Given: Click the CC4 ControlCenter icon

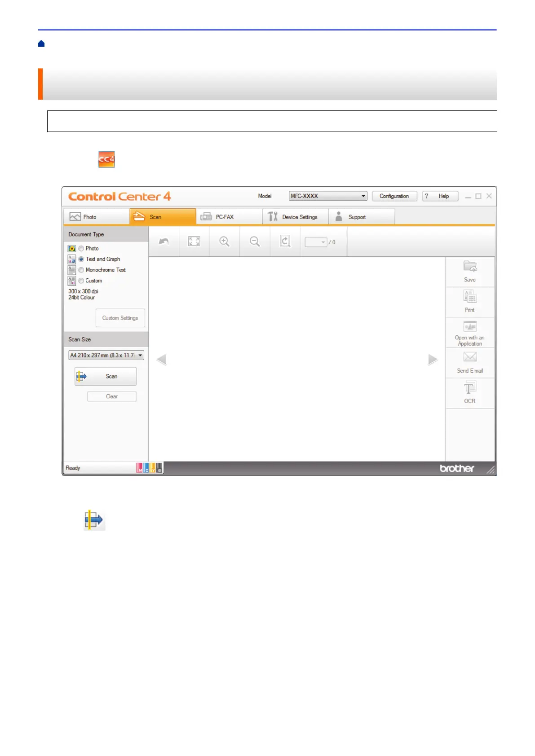Looking at the screenshot, I should coord(106,159).
